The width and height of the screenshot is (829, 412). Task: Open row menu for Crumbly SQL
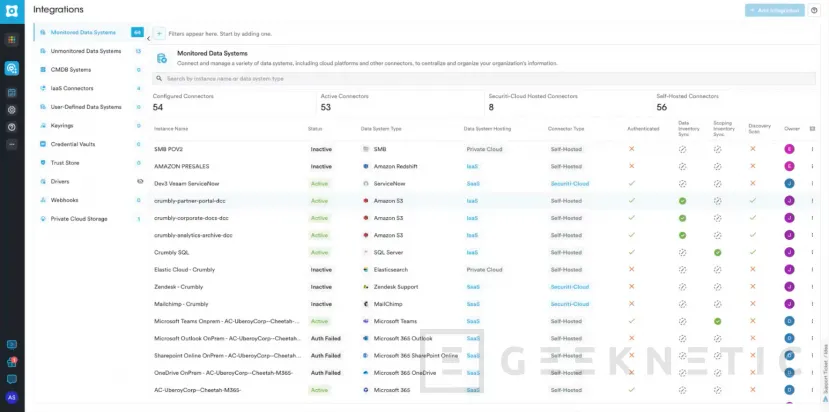[x=813, y=252]
